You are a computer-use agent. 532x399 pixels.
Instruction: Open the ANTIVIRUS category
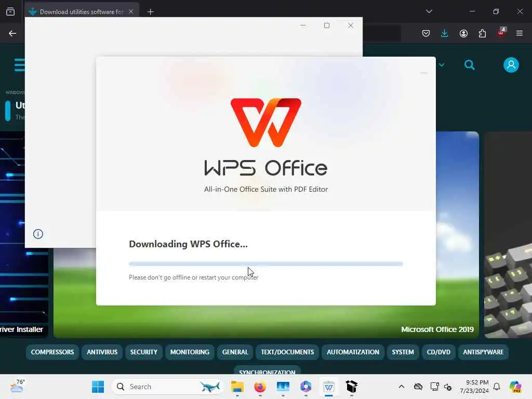coord(102,352)
